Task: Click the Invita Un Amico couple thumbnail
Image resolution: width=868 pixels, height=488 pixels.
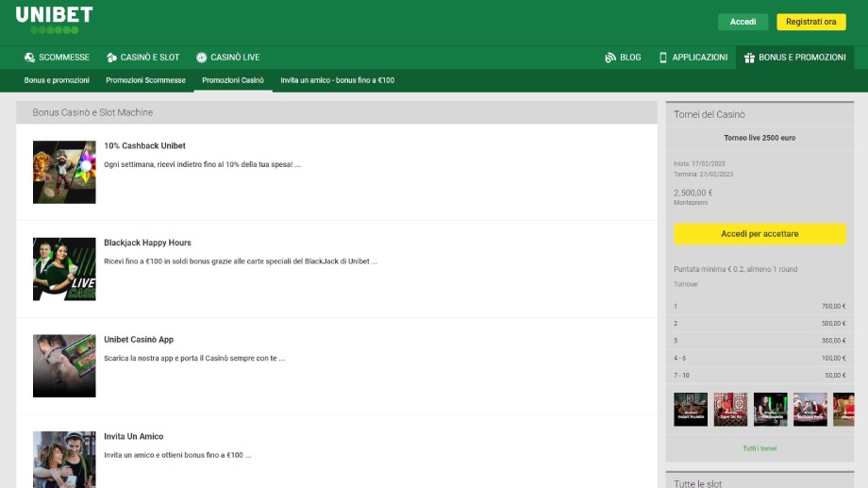Action: click(x=64, y=460)
